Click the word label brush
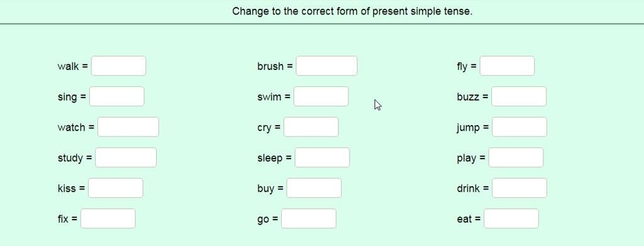The height and width of the screenshot is (246, 644). pos(270,66)
